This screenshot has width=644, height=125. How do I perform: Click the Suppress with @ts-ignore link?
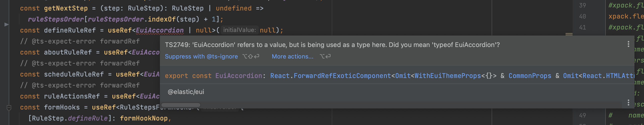click(201, 56)
